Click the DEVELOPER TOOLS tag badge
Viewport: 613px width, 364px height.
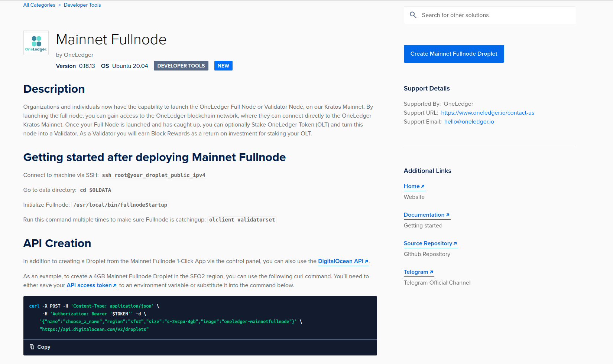[x=181, y=66]
